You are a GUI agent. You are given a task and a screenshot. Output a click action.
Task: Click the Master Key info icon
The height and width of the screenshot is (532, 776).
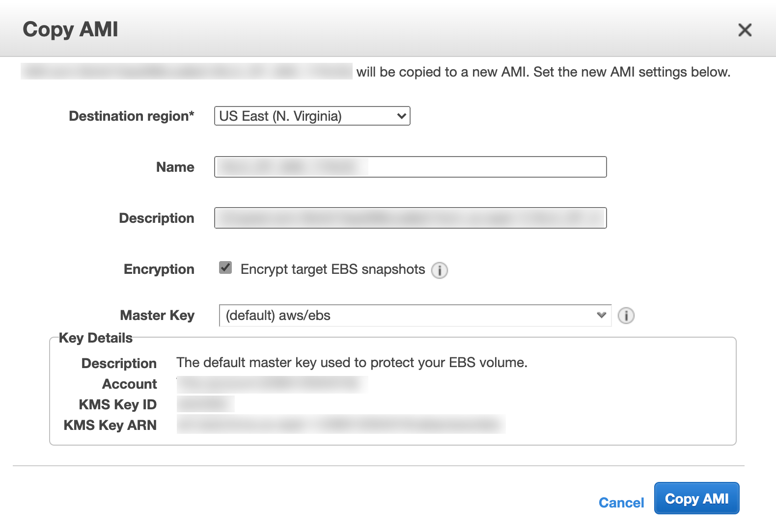(x=626, y=316)
